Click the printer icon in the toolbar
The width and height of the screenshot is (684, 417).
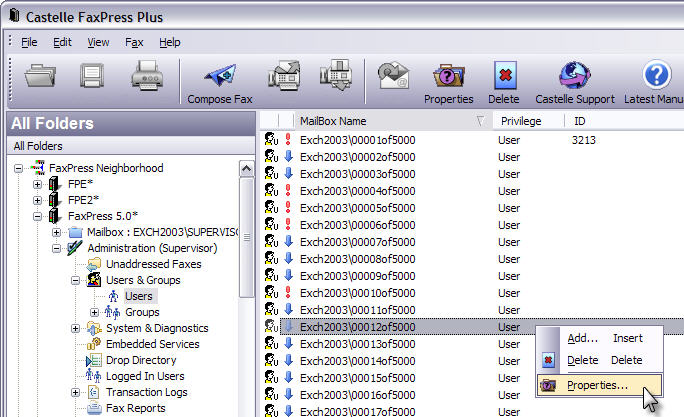pyautogui.click(x=147, y=77)
